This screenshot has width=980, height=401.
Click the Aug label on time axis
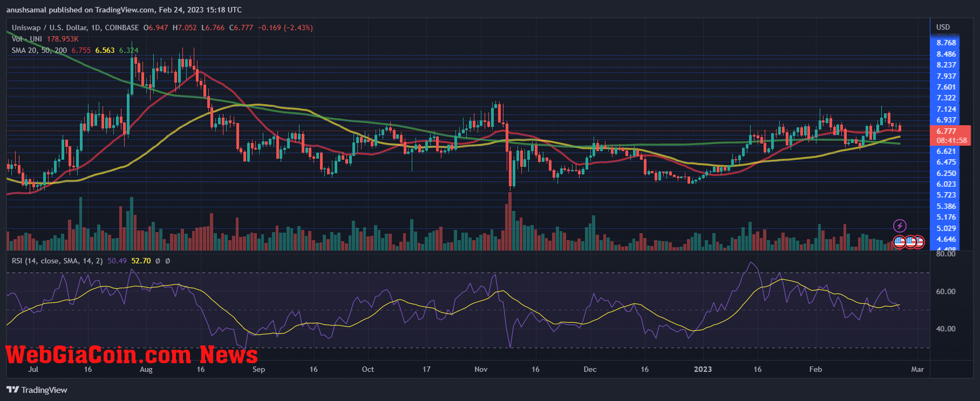click(x=146, y=369)
